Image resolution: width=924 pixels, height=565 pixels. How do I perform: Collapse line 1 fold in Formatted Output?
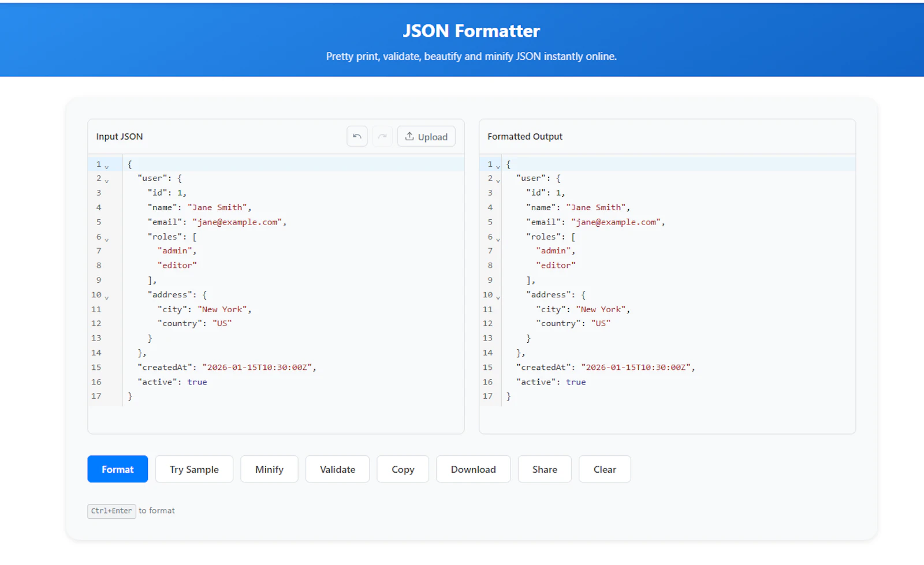[498, 167]
